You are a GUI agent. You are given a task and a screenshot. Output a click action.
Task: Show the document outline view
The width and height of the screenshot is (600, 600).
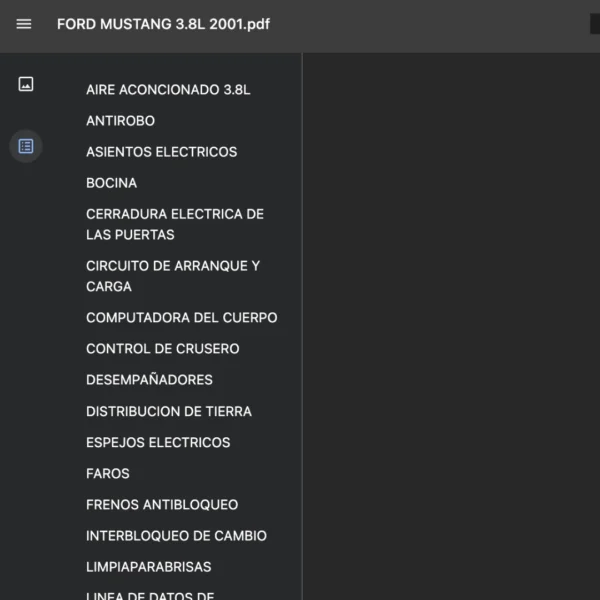[x=26, y=146]
